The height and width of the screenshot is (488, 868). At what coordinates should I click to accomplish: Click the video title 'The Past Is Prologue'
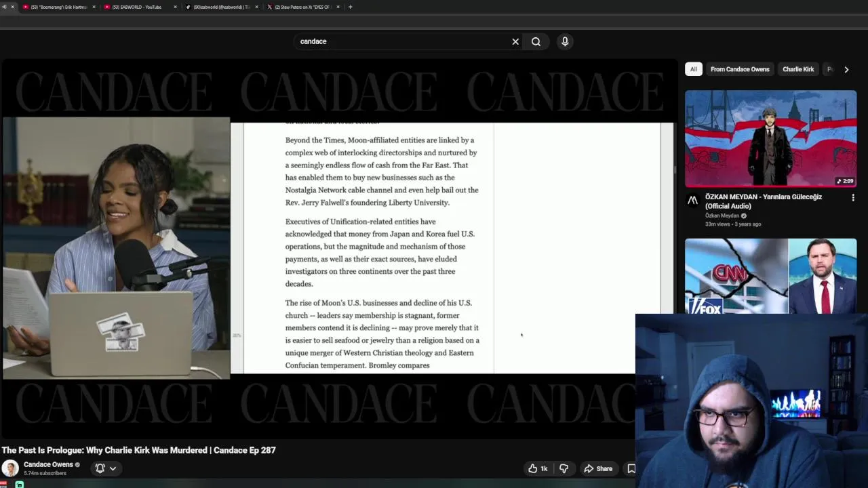tap(138, 450)
